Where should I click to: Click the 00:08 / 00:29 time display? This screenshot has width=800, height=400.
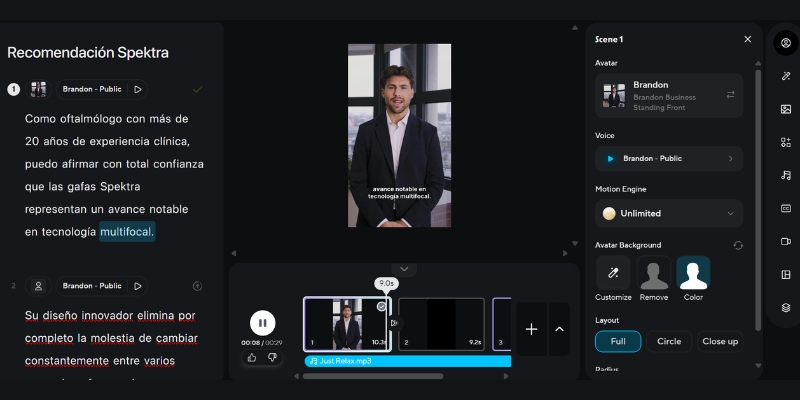click(262, 343)
